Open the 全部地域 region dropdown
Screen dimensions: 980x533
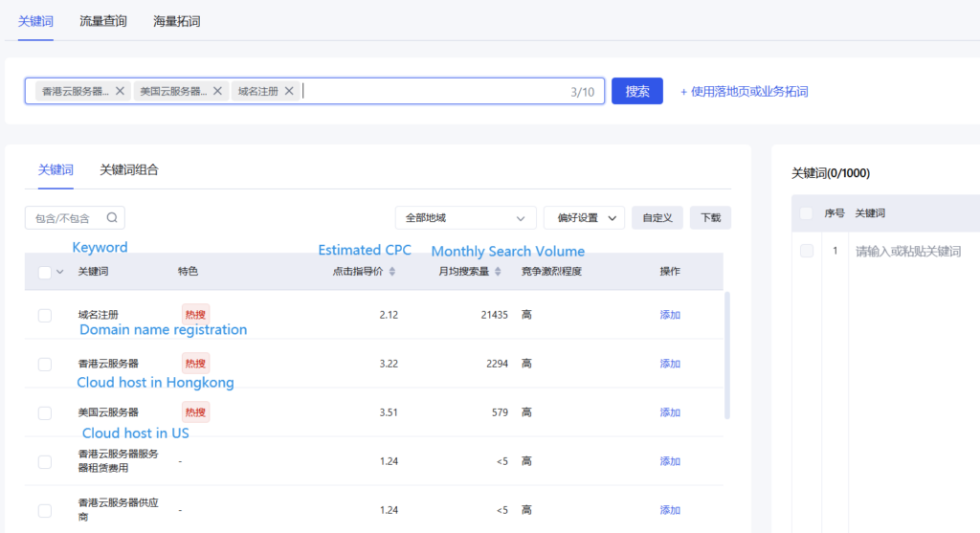tap(465, 218)
